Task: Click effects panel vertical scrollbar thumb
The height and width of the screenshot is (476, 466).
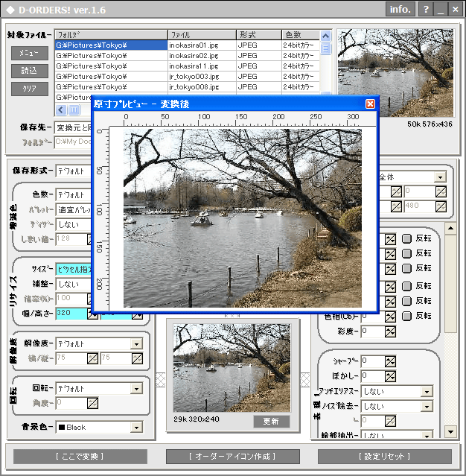Action: click(451, 283)
